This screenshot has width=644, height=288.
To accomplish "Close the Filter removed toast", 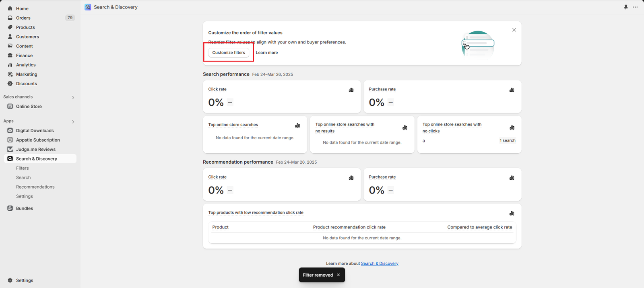I will click(x=339, y=275).
